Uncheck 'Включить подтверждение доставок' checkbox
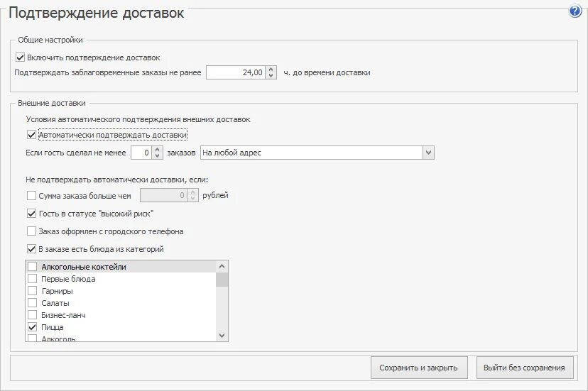The height and width of the screenshot is (391, 588). point(21,57)
